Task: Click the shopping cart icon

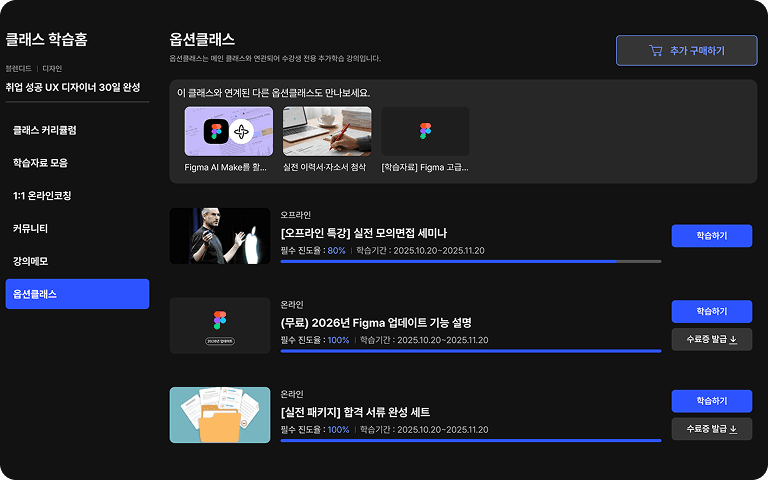Action: coord(655,50)
